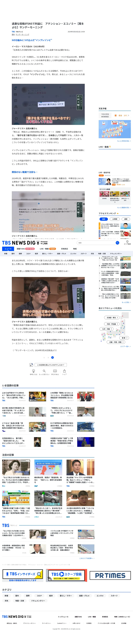The image size is (133, 644).
Task: Go to article page 2
Action: [x=48, y=358]
